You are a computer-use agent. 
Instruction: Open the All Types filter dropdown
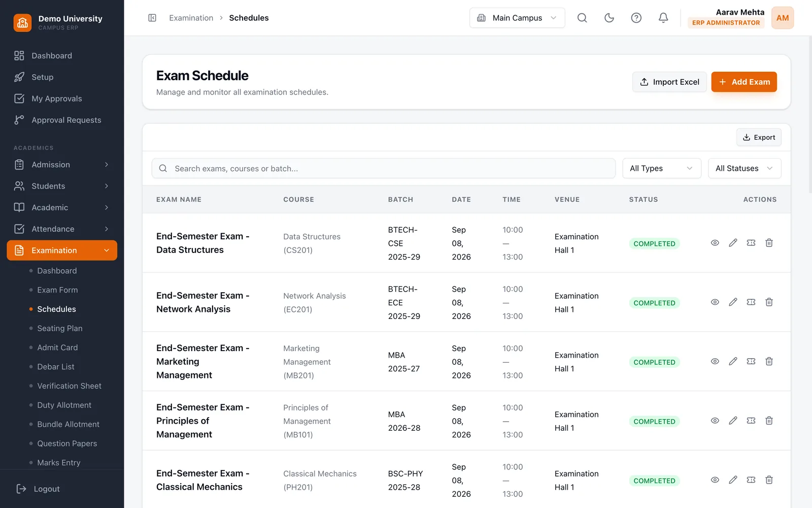coord(662,168)
